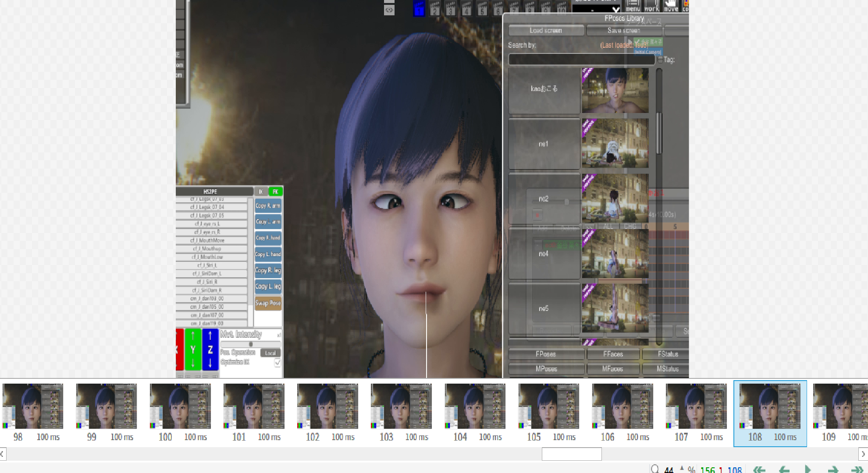Click the Load screen button
Image resolution: width=868 pixels, height=473 pixels.
tap(546, 30)
